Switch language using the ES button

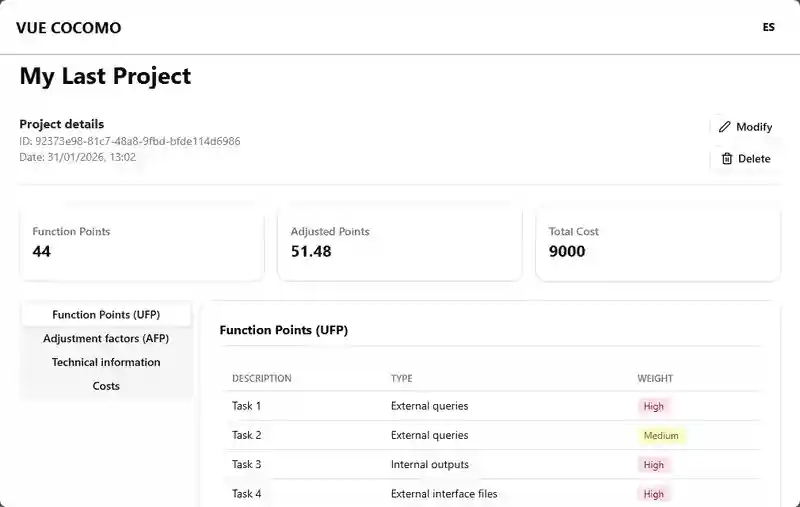coord(768,28)
